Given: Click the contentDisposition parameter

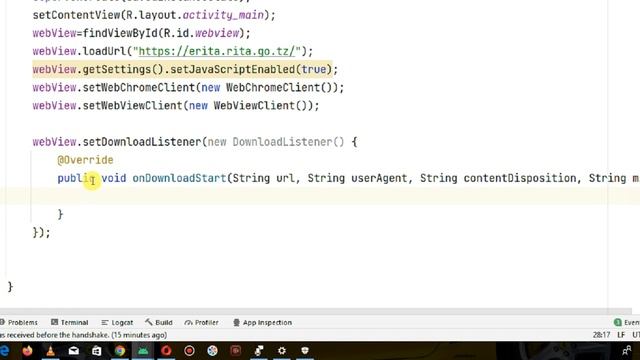Looking at the screenshot, I should tap(520, 178).
